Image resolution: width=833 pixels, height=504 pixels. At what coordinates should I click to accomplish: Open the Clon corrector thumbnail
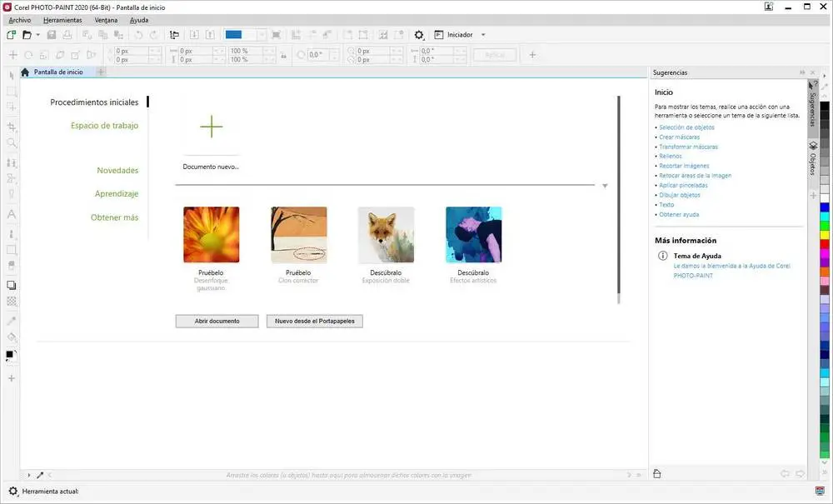[299, 235]
